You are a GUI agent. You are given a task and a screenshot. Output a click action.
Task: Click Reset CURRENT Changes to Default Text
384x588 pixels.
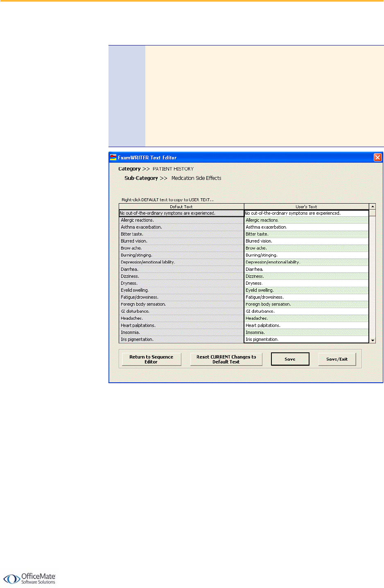click(226, 359)
